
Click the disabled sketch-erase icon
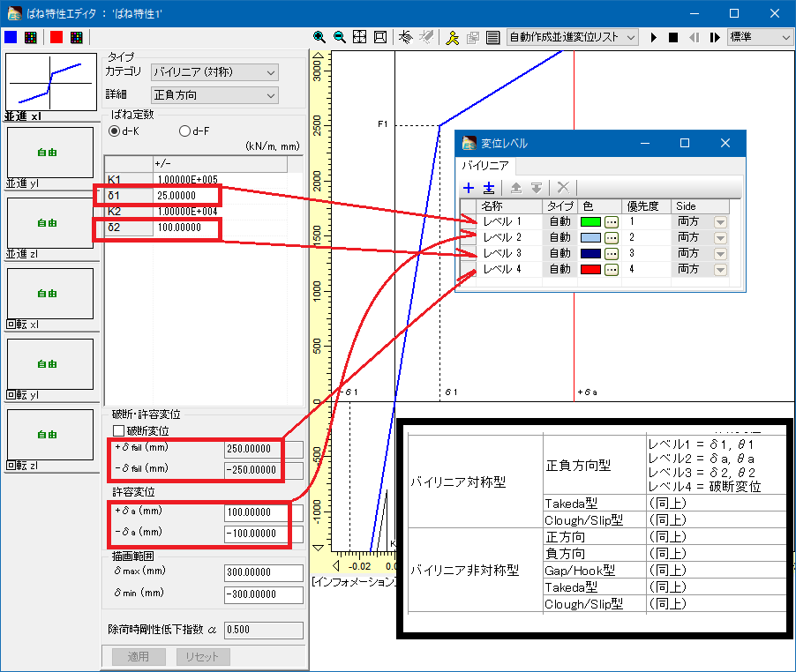pyautogui.click(x=426, y=37)
